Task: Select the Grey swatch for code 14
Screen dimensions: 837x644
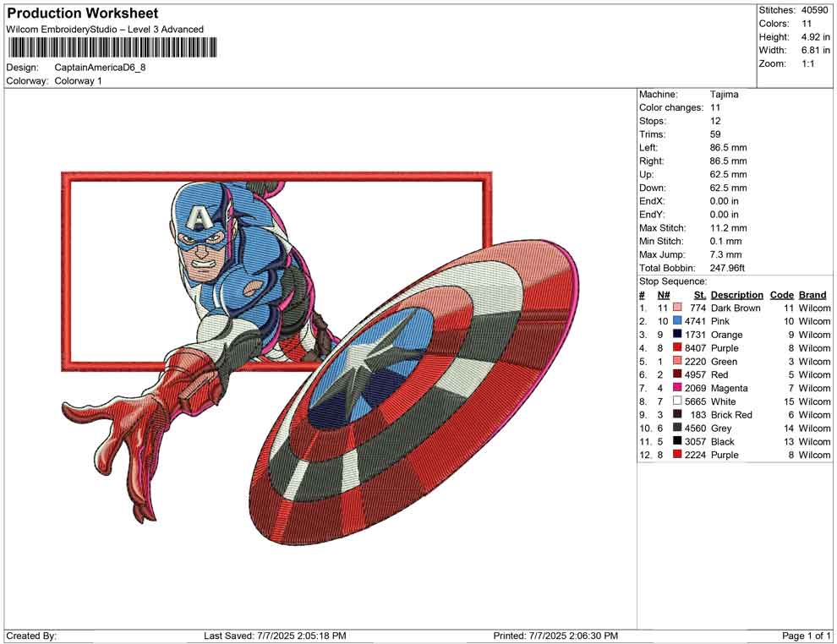Action: (676, 428)
